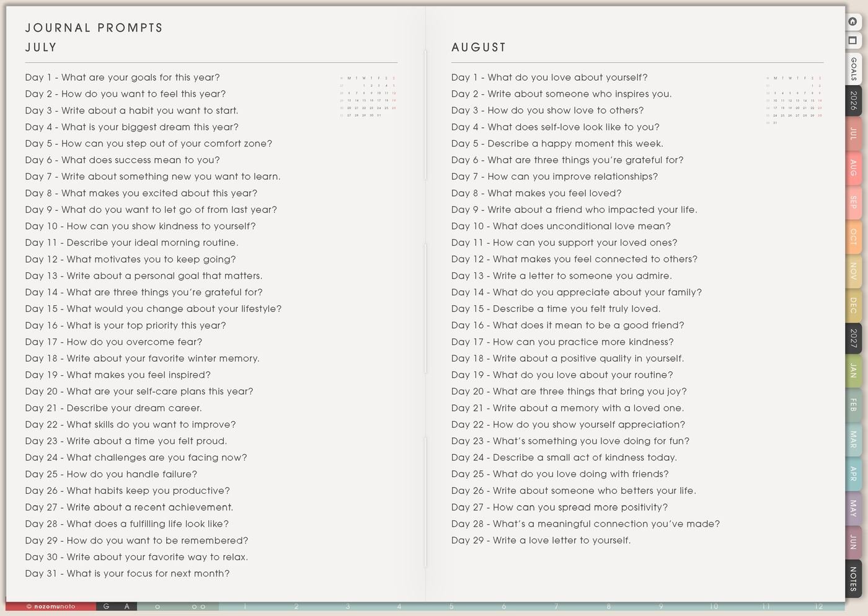The height and width of the screenshot is (616, 868).
Task: Open the NOTES side tab
Action: coord(853,578)
